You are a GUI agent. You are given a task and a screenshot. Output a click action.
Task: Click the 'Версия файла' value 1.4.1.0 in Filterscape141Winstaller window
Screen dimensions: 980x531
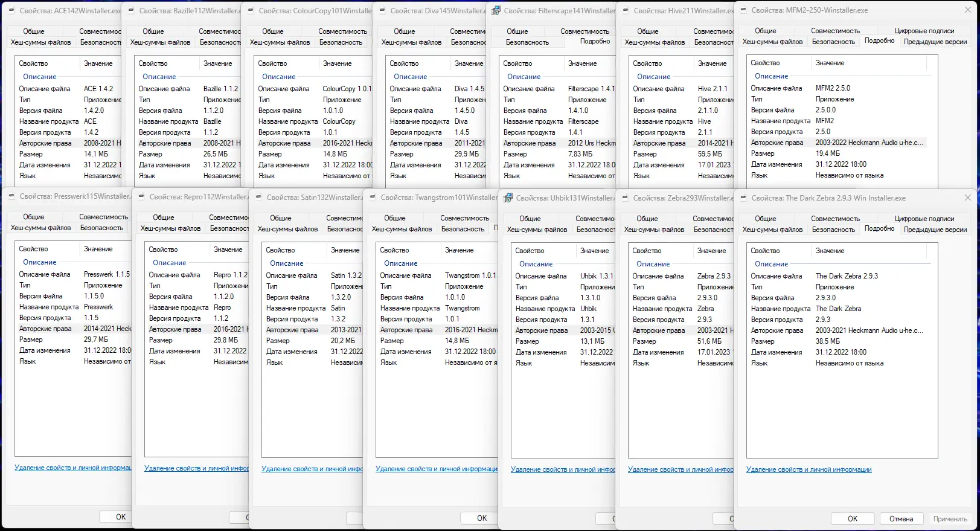[x=578, y=111]
